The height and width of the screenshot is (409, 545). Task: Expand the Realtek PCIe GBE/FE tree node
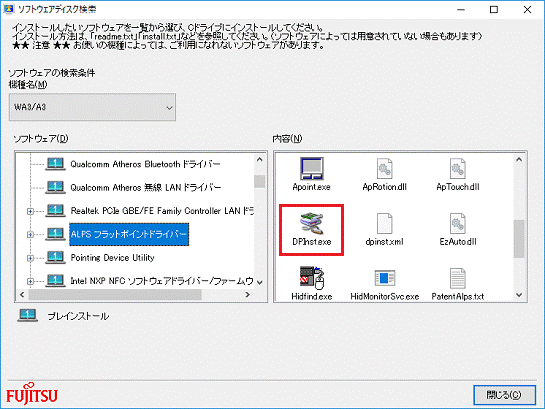[30, 211]
